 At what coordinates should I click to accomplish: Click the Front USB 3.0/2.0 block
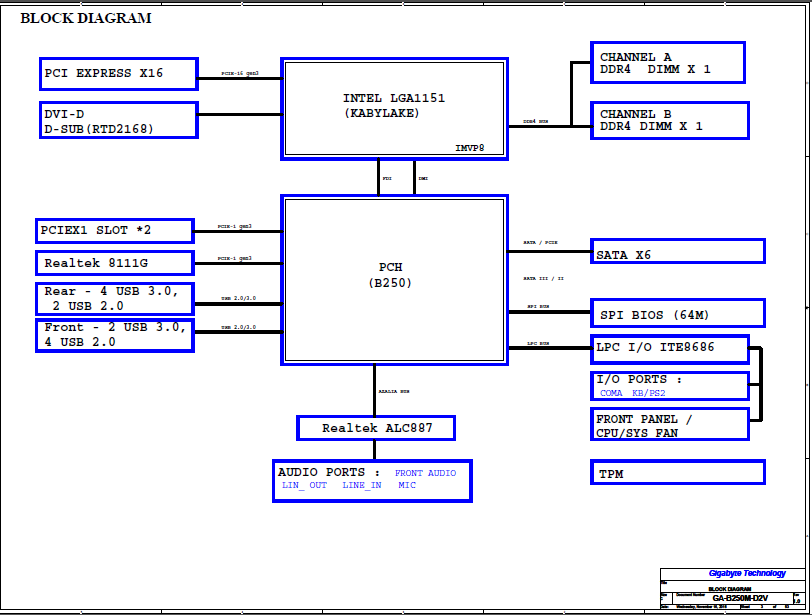[115, 335]
